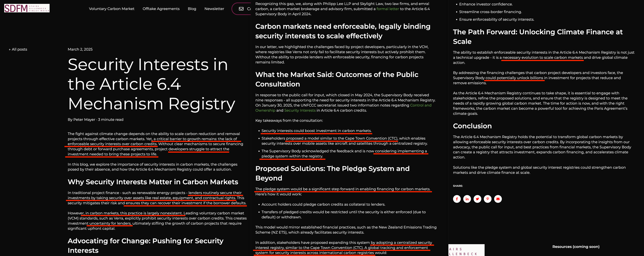
Task: Click the footer SDFM logo image
Action: (x=466, y=250)
